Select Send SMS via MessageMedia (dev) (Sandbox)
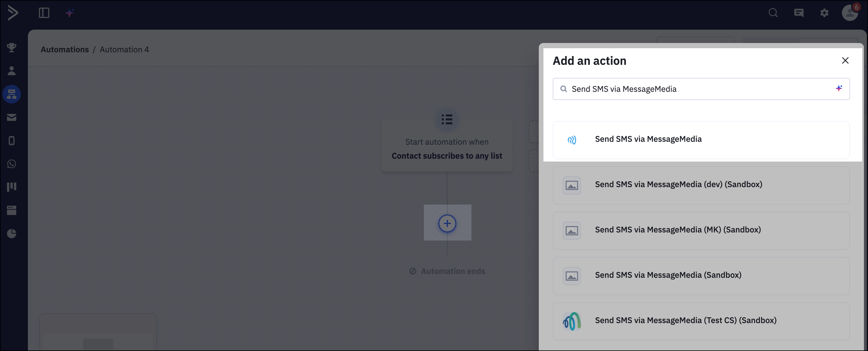This screenshot has height=351, width=868. (701, 185)
